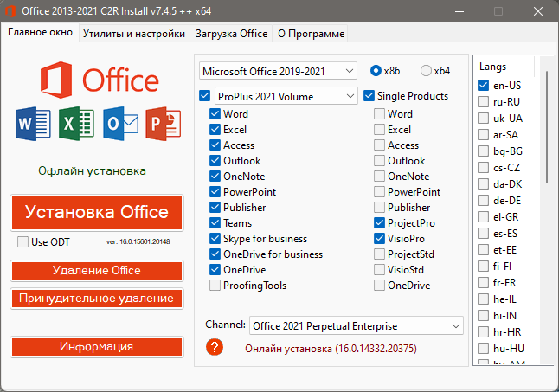Uncheck Teams in ProPlus product list
The image size is (559, 392).
click(x=215, y=223)
